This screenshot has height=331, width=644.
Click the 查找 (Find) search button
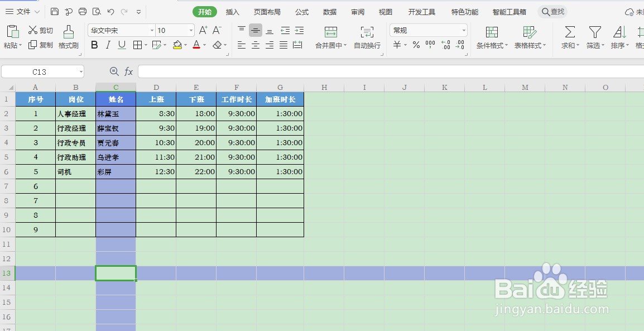point(552,12)
